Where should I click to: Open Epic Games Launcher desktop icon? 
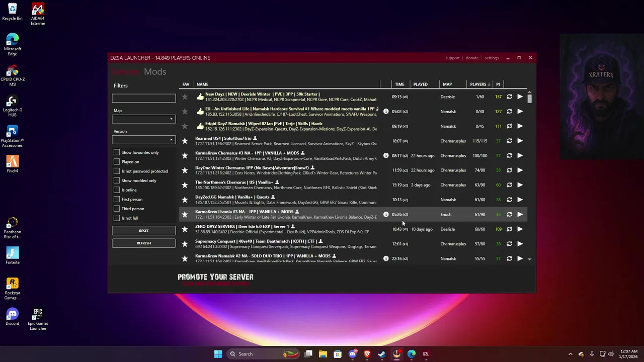(x=38, y=319)
